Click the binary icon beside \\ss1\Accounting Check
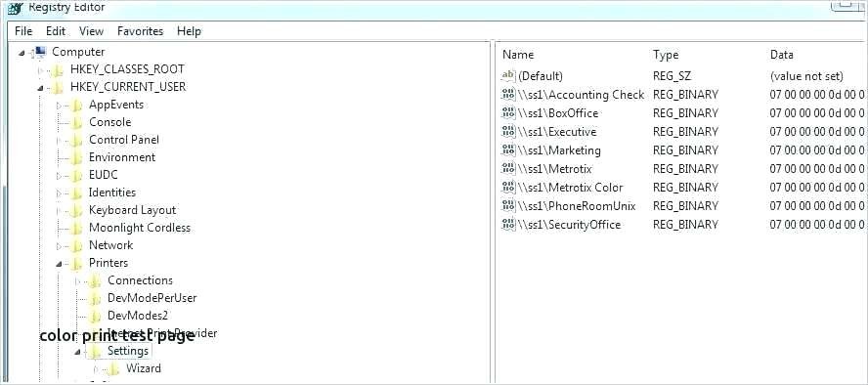Image resolution: width=868 pixels, height=385 pixels. pos(507,95)
